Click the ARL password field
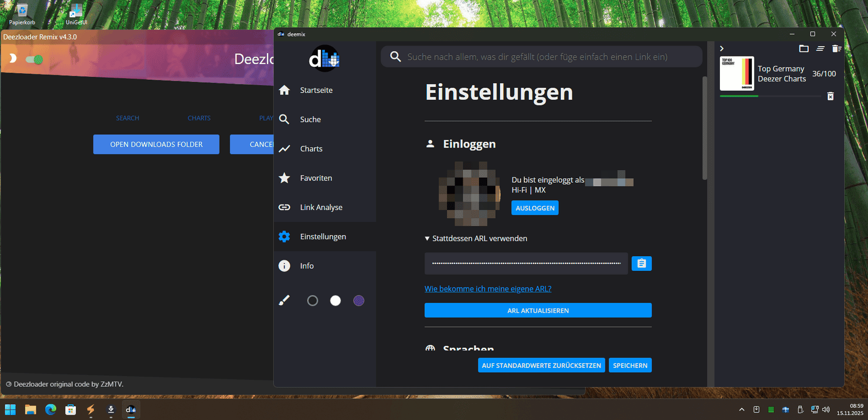Screen dimensions: 868x420 coord(526,263)
